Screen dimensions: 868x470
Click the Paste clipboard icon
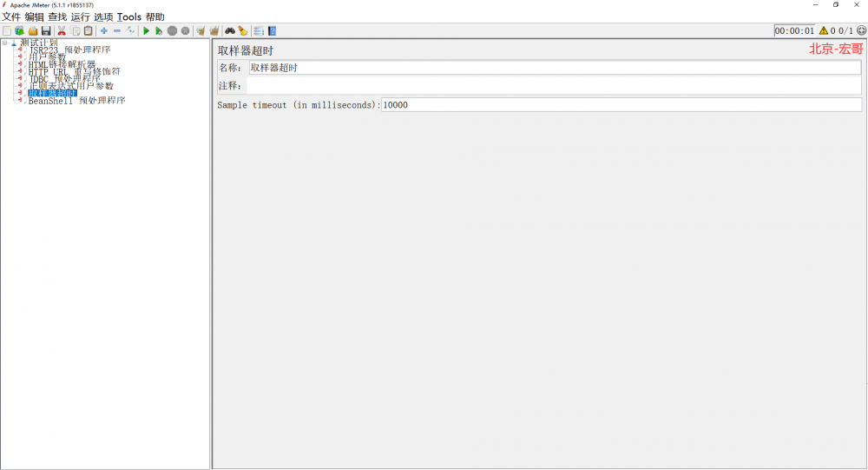(88, 31)
